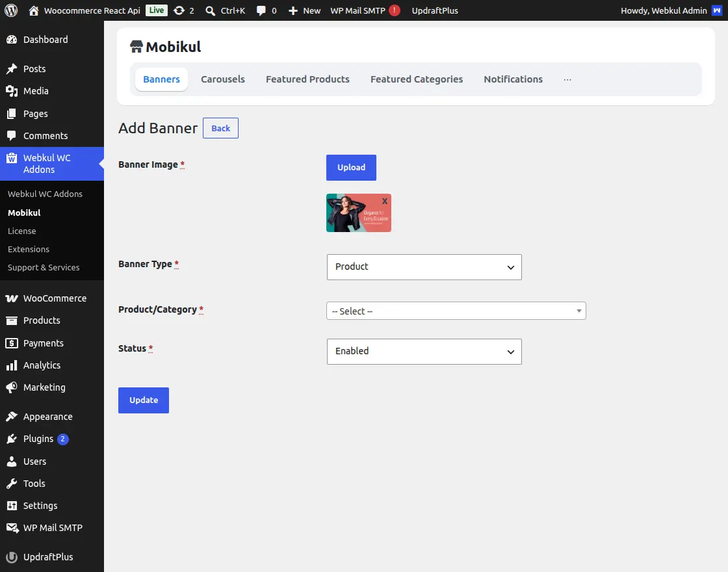This screenshot has width=728, height=572.
Task: Click the Comments icon in sidebar
Action: 12,136
